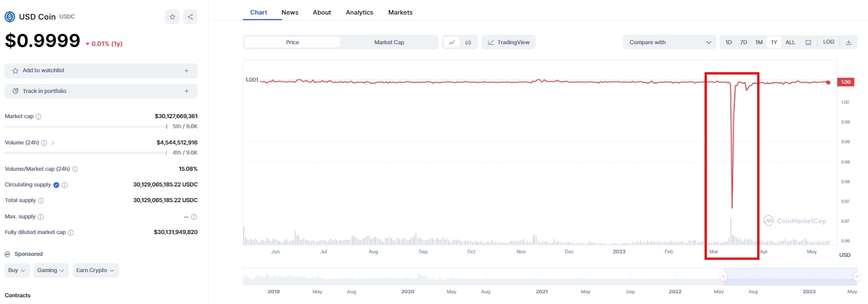Open the Chart tab

259,12
